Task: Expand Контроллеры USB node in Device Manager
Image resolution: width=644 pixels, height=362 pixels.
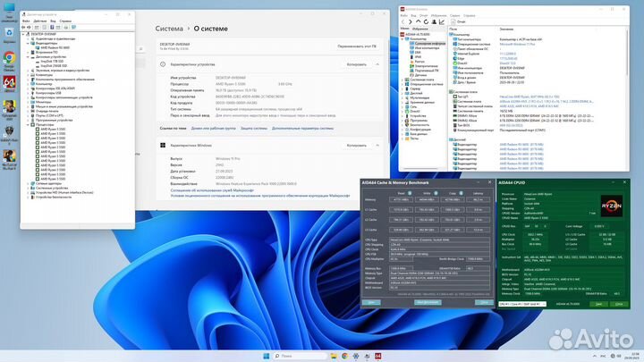Action: 29,93
